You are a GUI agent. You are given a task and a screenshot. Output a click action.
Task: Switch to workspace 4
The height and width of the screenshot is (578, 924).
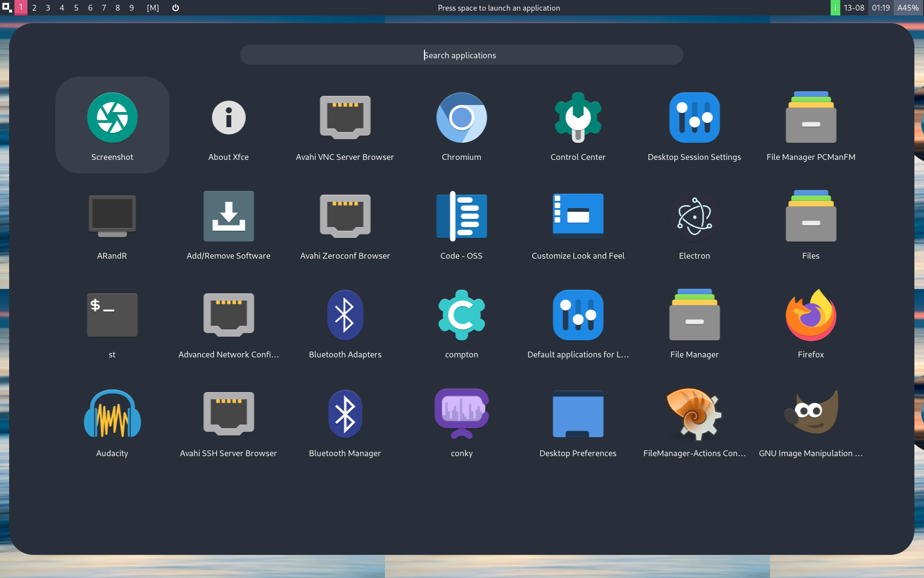62,8
